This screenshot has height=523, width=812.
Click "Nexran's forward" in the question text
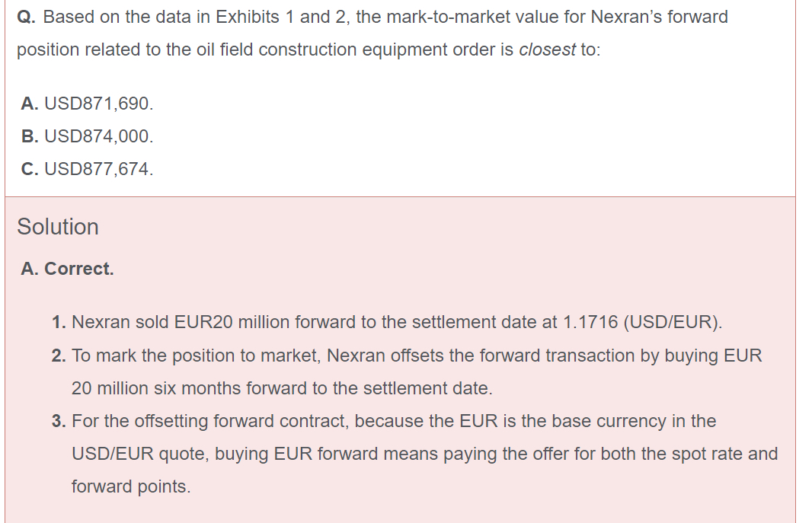[659, 17]
